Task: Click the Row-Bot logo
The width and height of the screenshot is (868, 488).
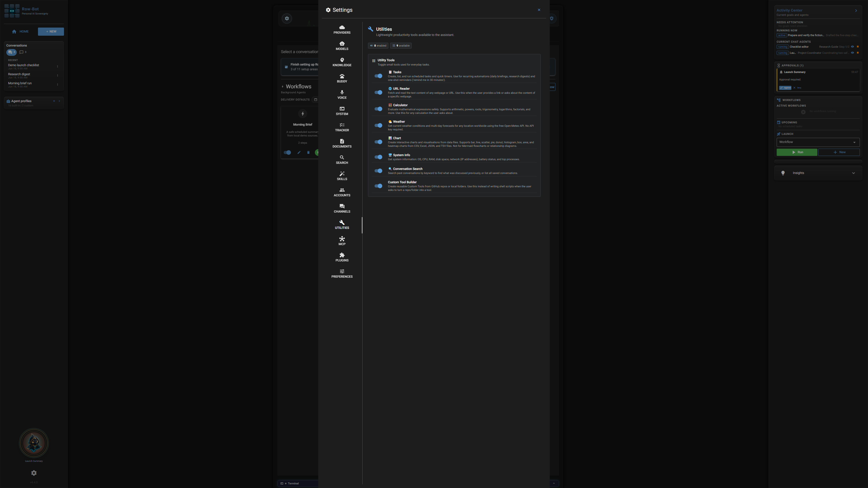Action: 12,11
